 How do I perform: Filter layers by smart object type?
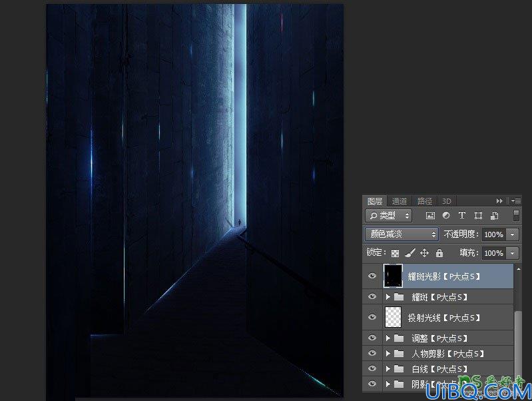point(494,215)
